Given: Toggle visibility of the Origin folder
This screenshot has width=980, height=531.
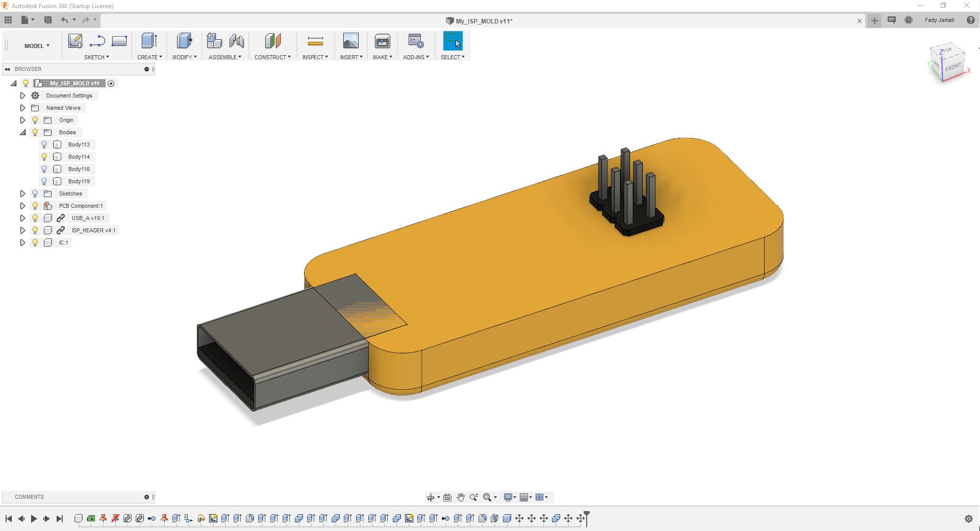Looking at the screenshot, I should (x=35, y=120).
